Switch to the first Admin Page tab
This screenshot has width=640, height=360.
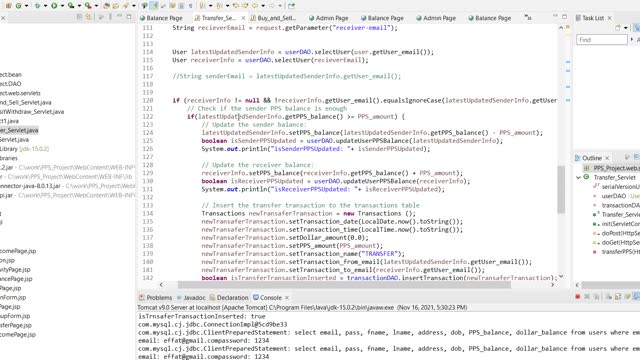pos(329,18)
